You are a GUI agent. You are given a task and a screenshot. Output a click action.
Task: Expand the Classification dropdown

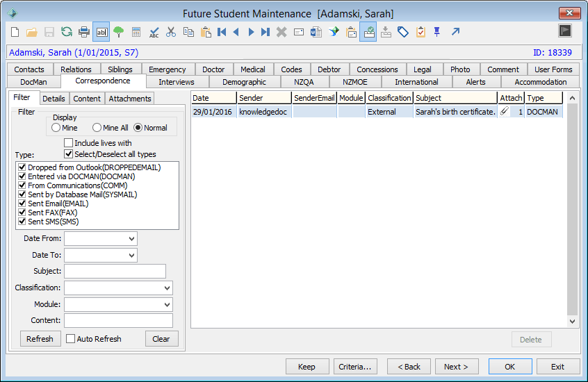point(167,288)
